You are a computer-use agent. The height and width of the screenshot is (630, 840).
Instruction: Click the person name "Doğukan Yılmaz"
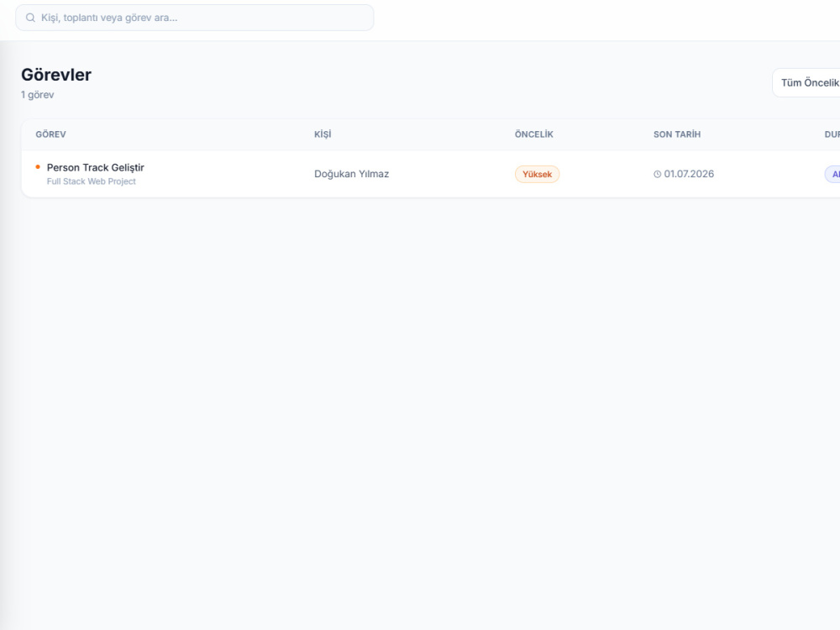pyautogui.click(x=351, y=174)
